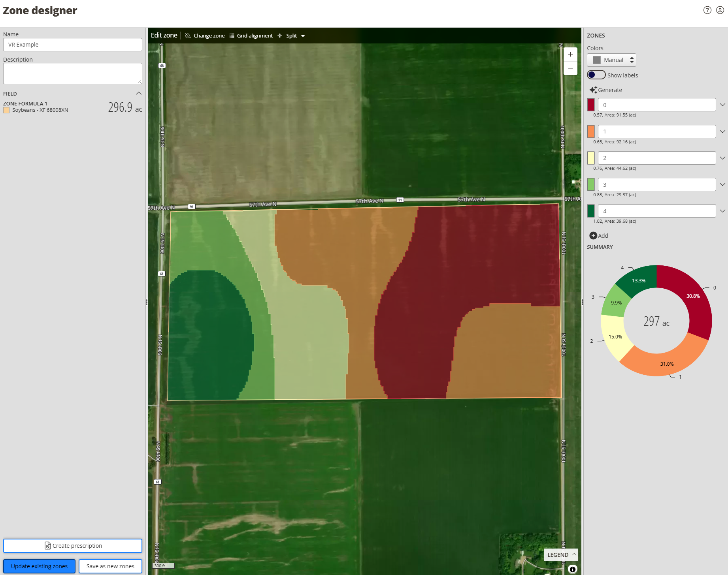The image size is (728, 575).
Task: Click the pale yellow zone 2 swatch
Action: pos(591,158)
